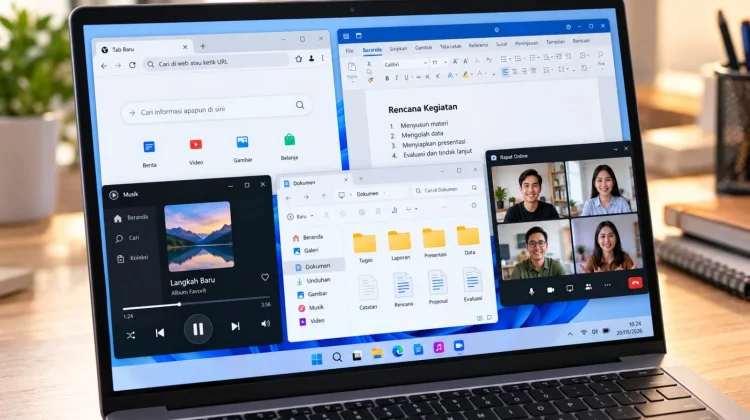Select Unduhan in file explorer sidebar
750x420 pixels.
click(314, 281)
